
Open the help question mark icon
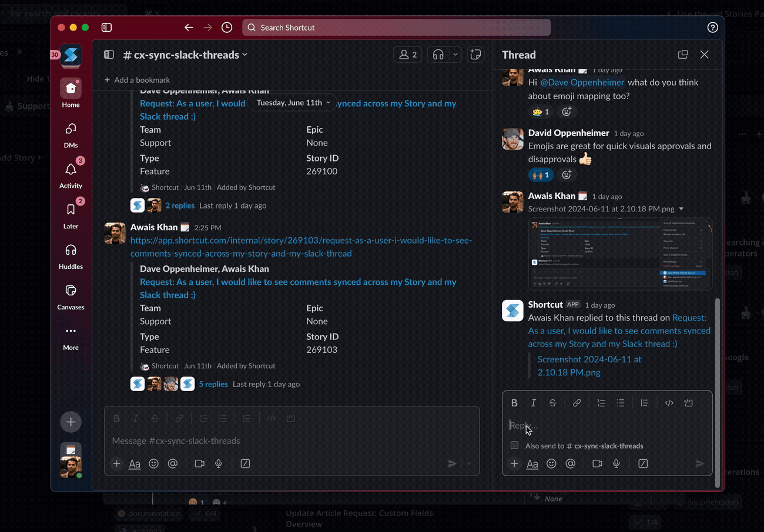712,27
